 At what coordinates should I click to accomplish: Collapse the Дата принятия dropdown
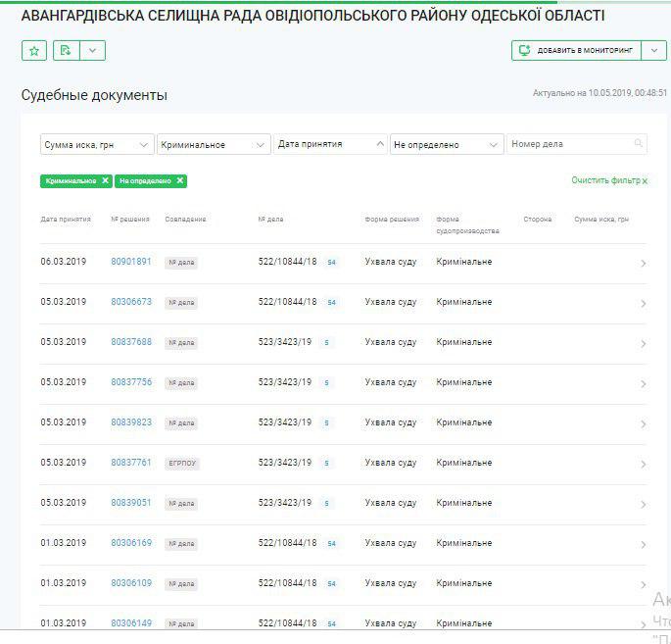[330, 144]
